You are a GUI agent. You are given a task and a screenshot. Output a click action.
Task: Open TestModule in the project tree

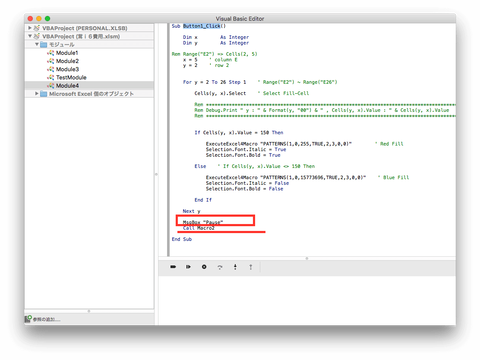tap(71, 77)
